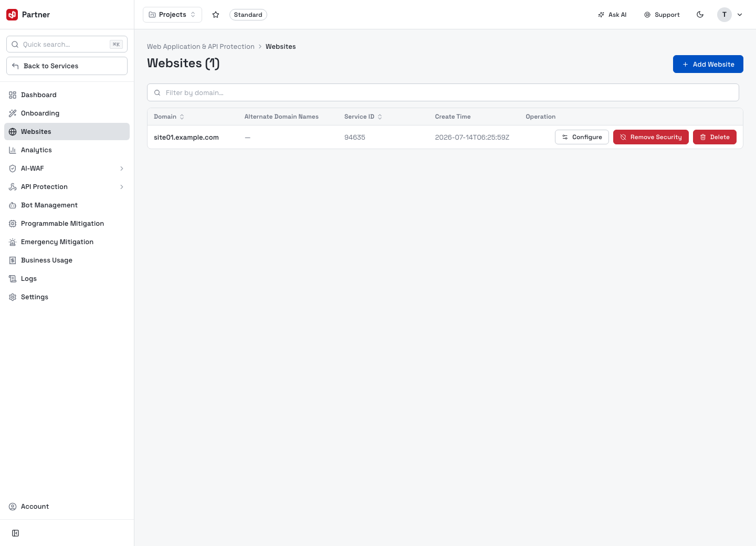Open the Projects dropdown selector

tap(172, 15)
